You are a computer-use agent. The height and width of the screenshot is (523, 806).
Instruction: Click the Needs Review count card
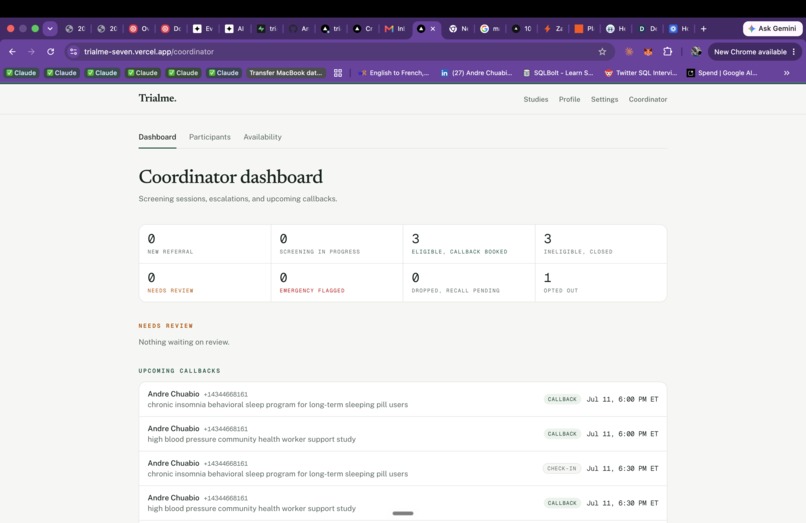205,282
